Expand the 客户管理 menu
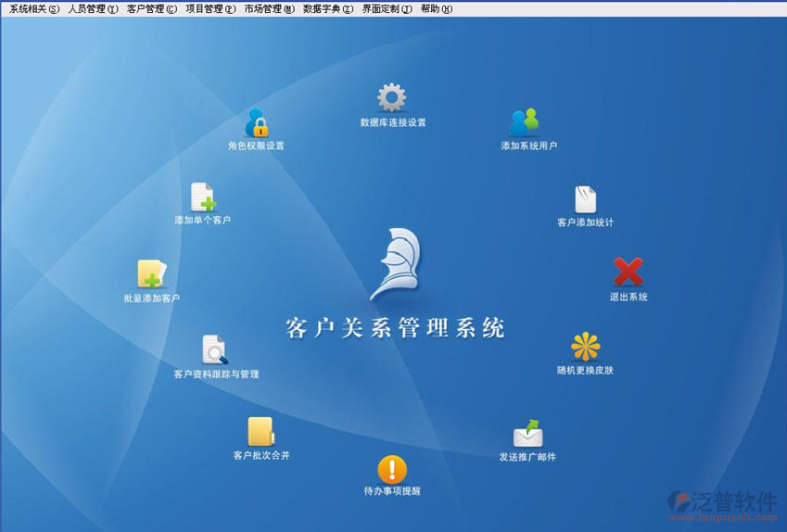787x532 pixels. click(x=151, y=8)
